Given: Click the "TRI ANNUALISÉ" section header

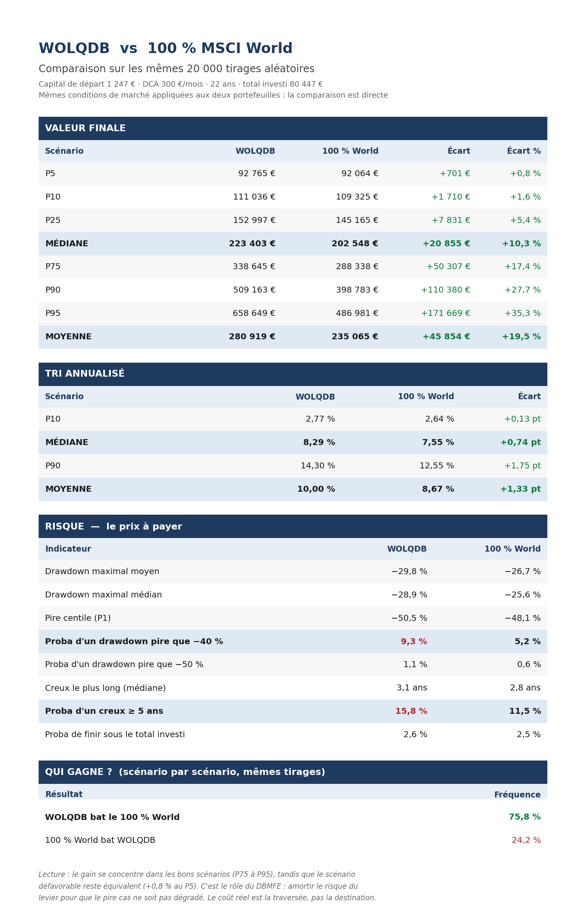Looking at the screenshot, I should coord(293,374).
